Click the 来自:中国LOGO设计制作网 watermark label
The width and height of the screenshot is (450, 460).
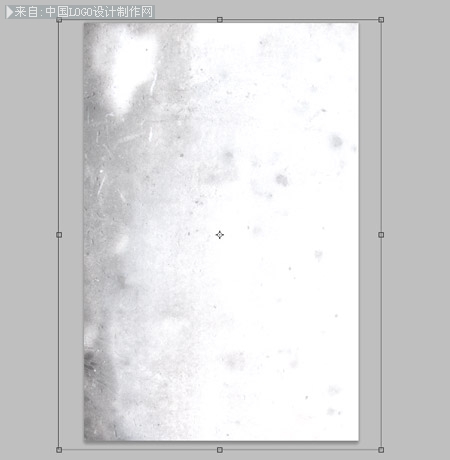(x=83, y=12)
